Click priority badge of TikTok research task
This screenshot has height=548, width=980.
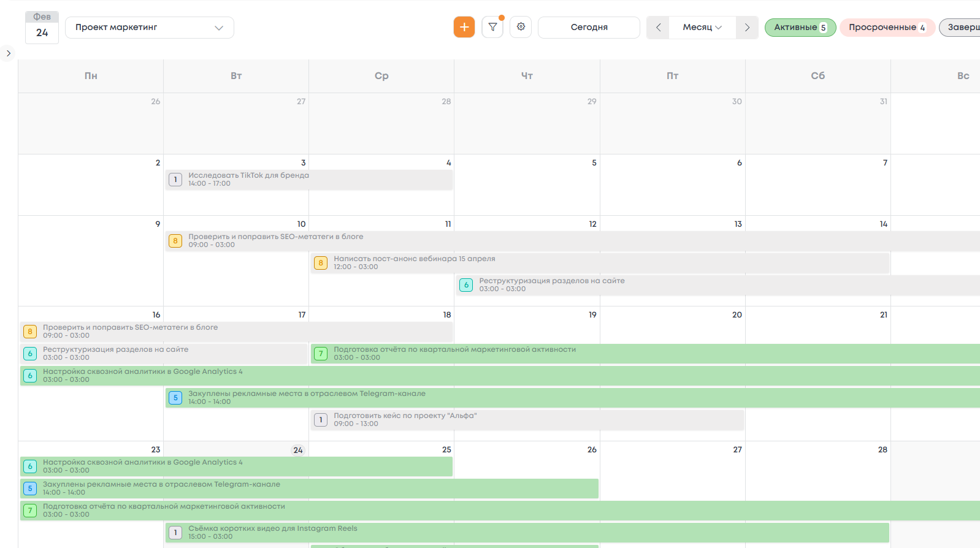(x=175, y=180)
